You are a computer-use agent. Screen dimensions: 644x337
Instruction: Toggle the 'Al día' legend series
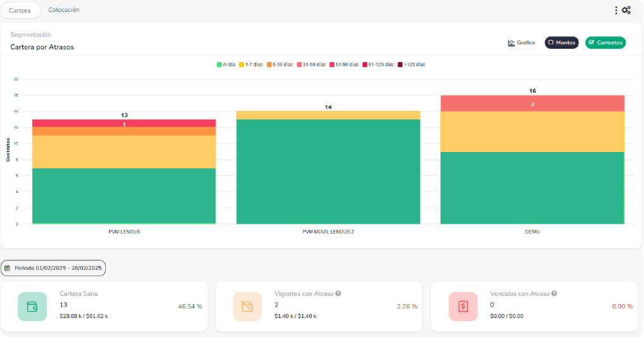coord(226,65)
